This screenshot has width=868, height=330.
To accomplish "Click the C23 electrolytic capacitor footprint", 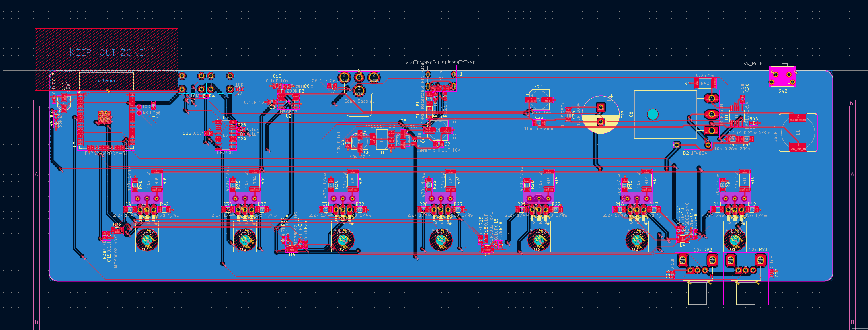I will tap(601, 115).
